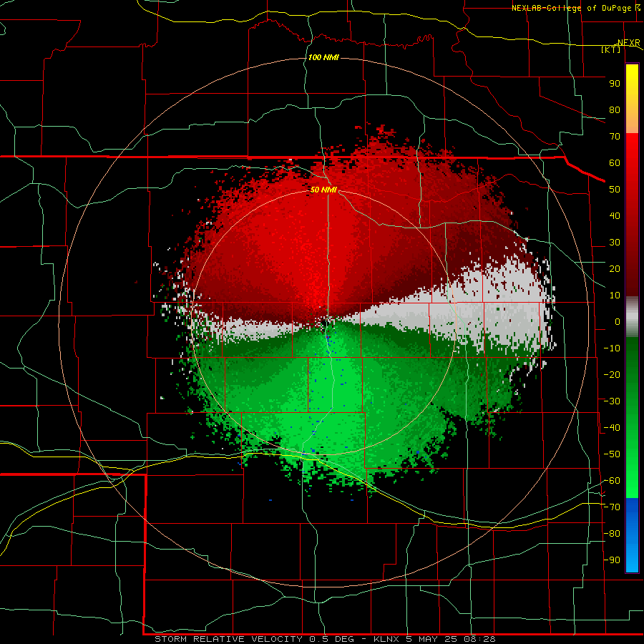
Task: Click the "100 NMI" range ring label
Action: pyautogui.click(x=323, y=57)
